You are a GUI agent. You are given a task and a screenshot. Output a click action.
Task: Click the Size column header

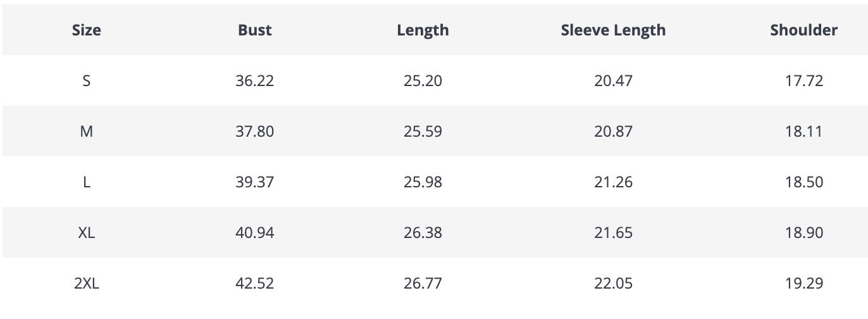pyautogui.click(x=87, y=30)
